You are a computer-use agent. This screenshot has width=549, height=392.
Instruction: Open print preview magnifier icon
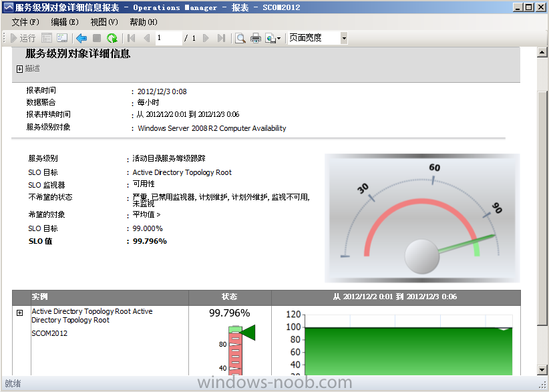pos(240,38)
